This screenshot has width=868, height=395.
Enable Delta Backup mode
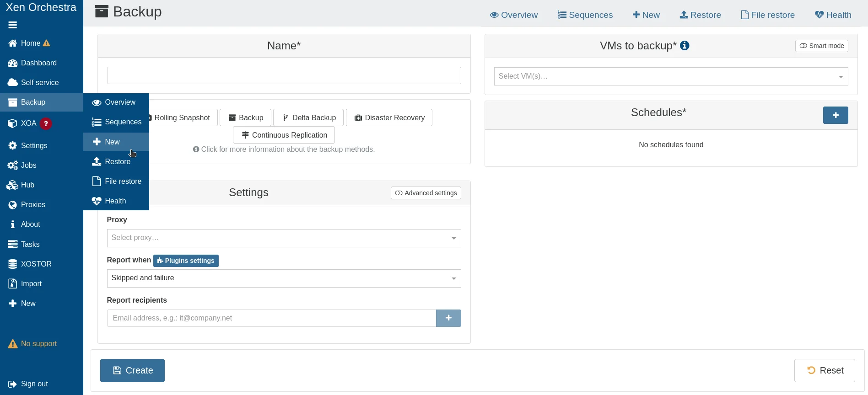coord(309,118)
